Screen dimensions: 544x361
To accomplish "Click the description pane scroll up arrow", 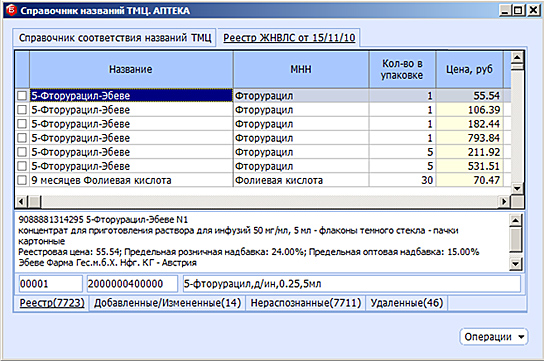I will 516,220.
